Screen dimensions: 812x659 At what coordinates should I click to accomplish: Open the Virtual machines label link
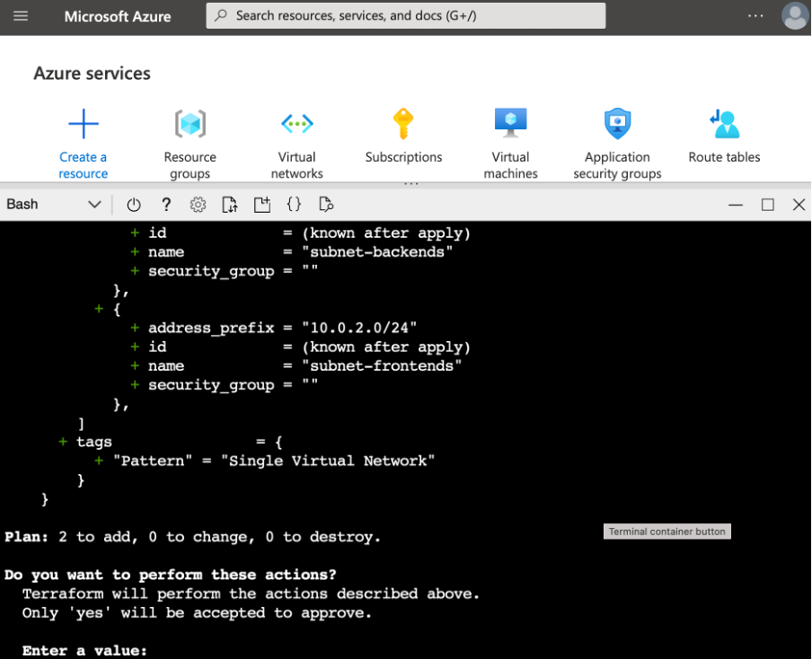[510, 165]
